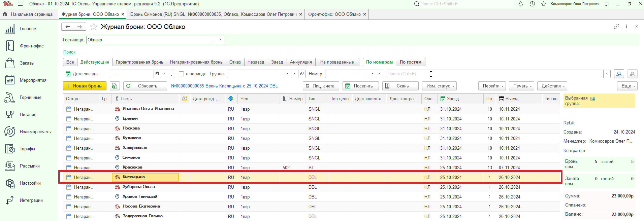Filter by 'Негарантированная бронь'
The image size is (644, 221).
point(196,62)
